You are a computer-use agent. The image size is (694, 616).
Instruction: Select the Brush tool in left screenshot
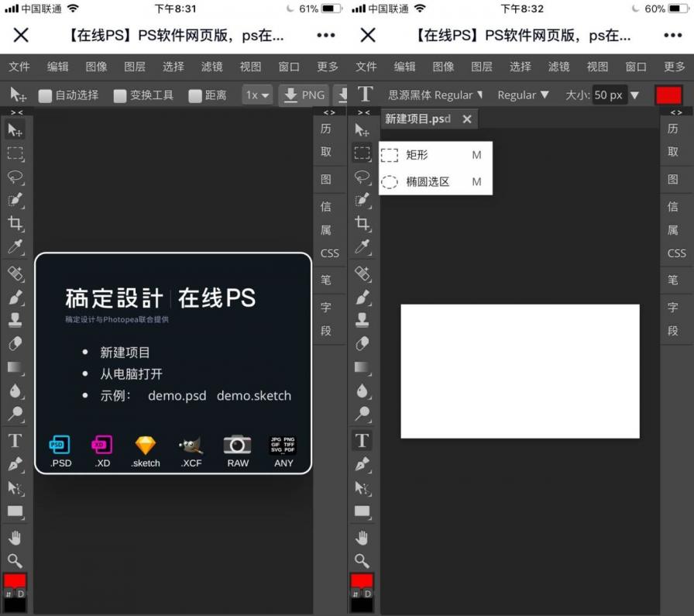(15, 297)
